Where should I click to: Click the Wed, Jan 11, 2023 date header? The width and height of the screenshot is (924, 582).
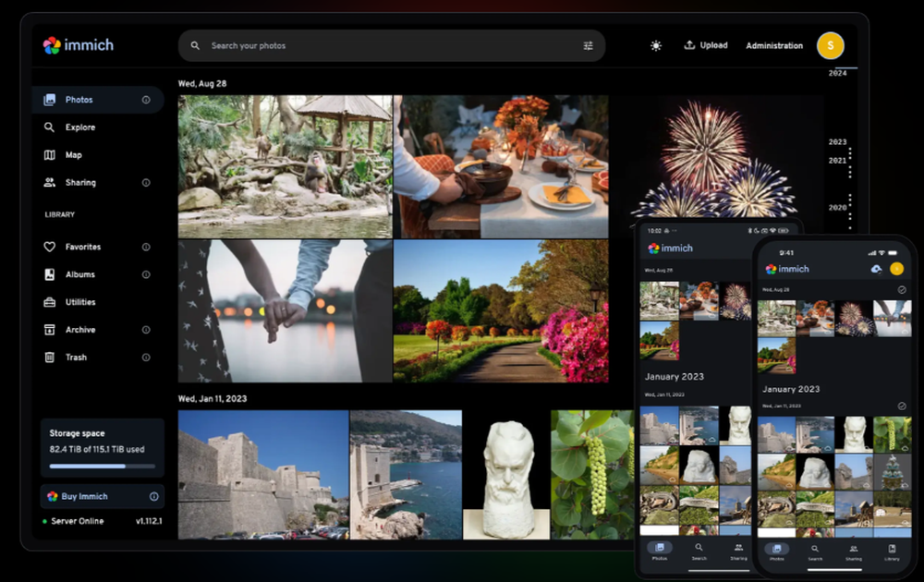pyautogui.click(x=213, y=399)
